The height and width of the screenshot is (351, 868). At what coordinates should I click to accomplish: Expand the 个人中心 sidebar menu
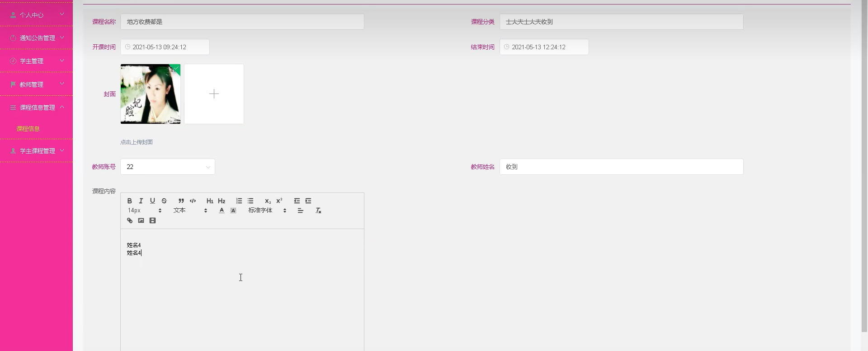(36, 14)
